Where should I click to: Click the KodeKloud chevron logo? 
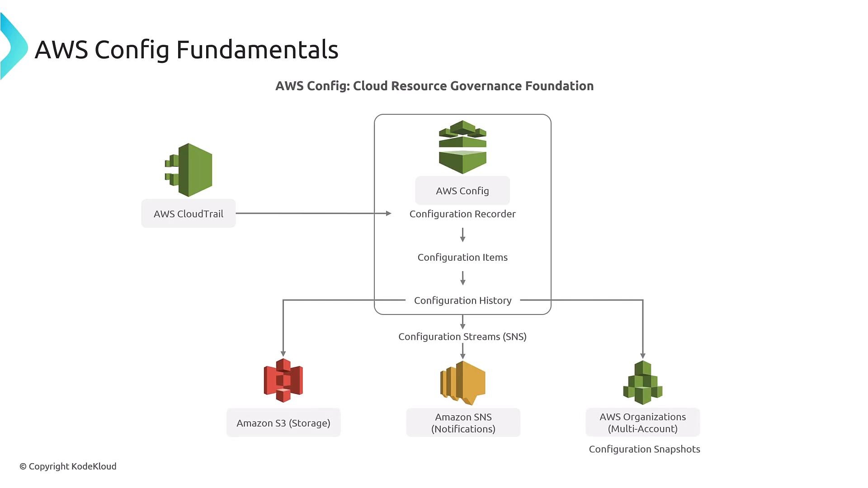point(14,47)
